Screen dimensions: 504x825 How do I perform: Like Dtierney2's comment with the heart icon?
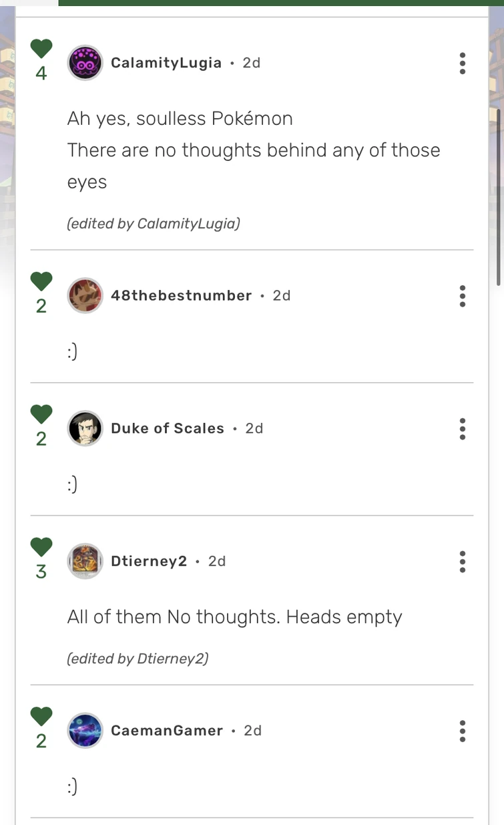pyautogui.click(x=41, y=547)
